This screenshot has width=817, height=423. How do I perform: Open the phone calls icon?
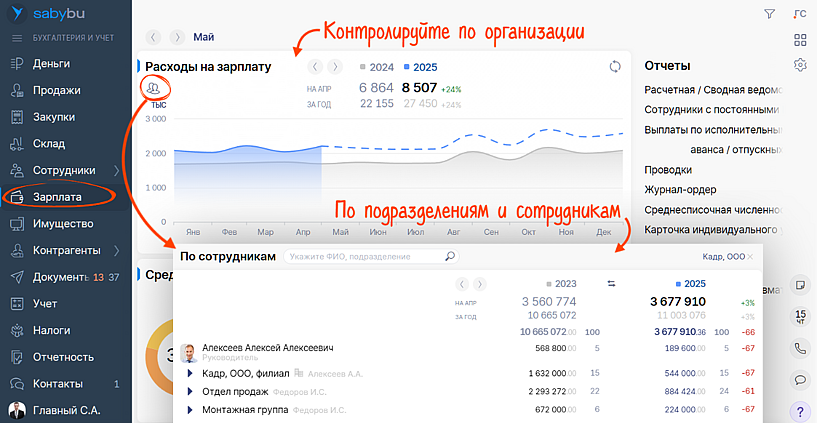tap(800, 349)
